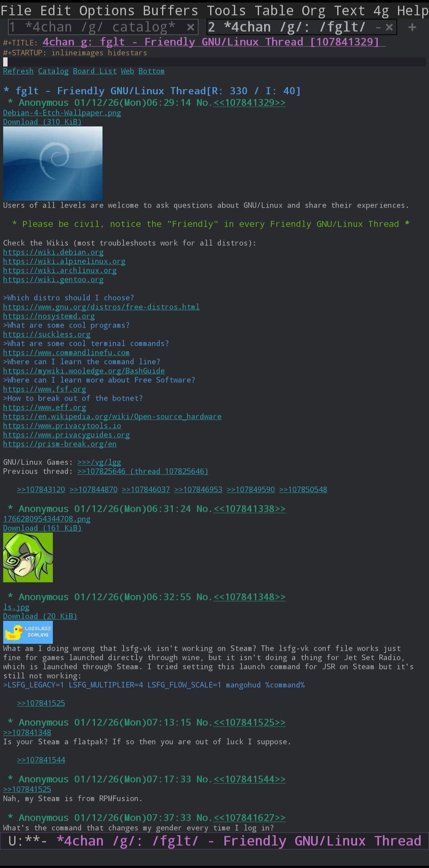Screen dimensions: 429x868
Task: Open the 4g menu in menu bar
Action: pos(381,10)
